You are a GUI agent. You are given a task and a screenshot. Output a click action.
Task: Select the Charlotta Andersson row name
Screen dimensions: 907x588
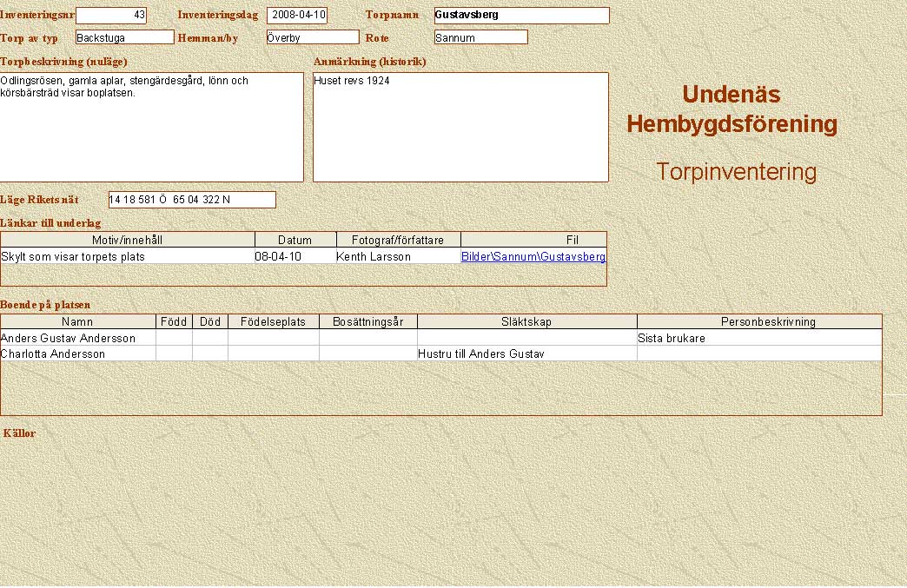click(53, 354)
